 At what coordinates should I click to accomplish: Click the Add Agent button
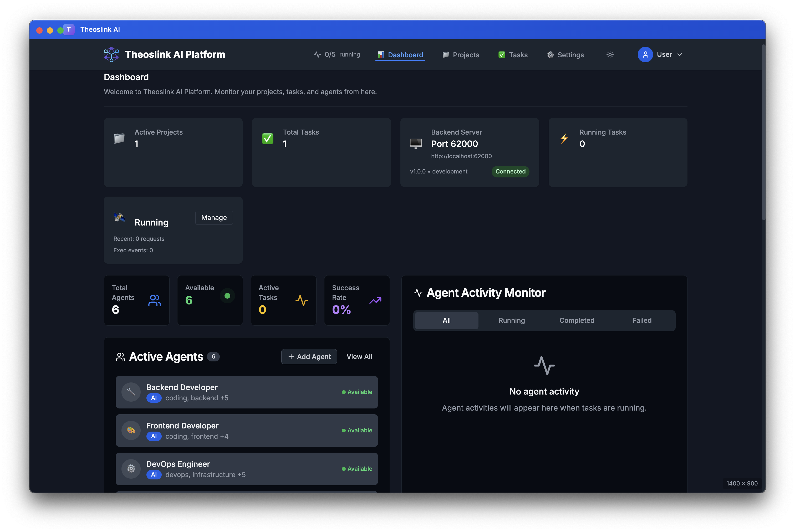pyautogui.click(x=309, y=357)
